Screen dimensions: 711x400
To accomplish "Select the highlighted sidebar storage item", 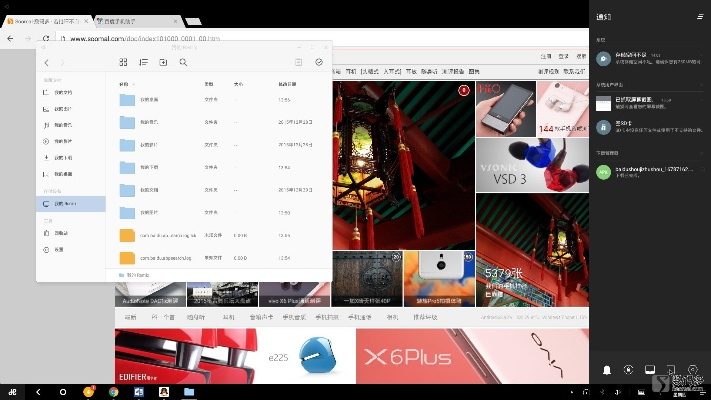I will [x=70, y=203].
